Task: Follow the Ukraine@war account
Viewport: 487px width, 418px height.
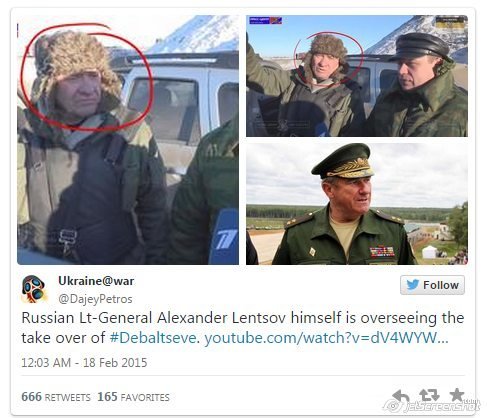Action: click(x=432, y=285)
